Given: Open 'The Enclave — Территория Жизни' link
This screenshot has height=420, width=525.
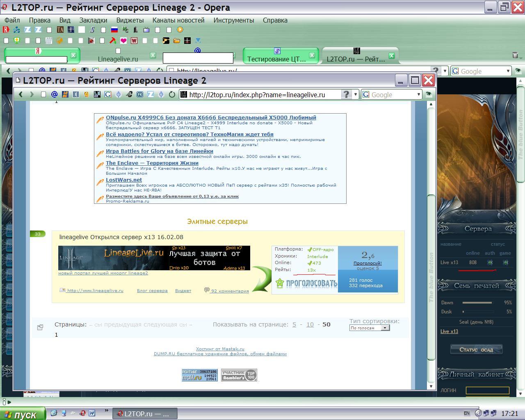Looking at the screenshot, I should (x=152, y=163).
